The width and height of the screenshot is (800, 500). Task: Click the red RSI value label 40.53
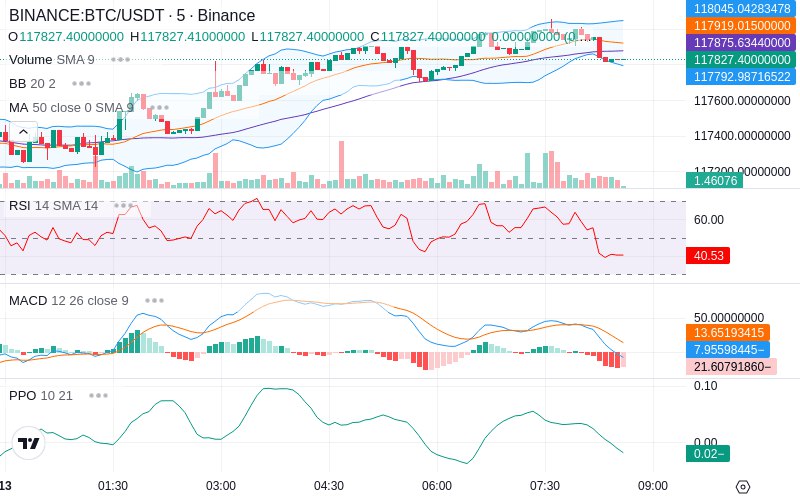pos(708,255)
